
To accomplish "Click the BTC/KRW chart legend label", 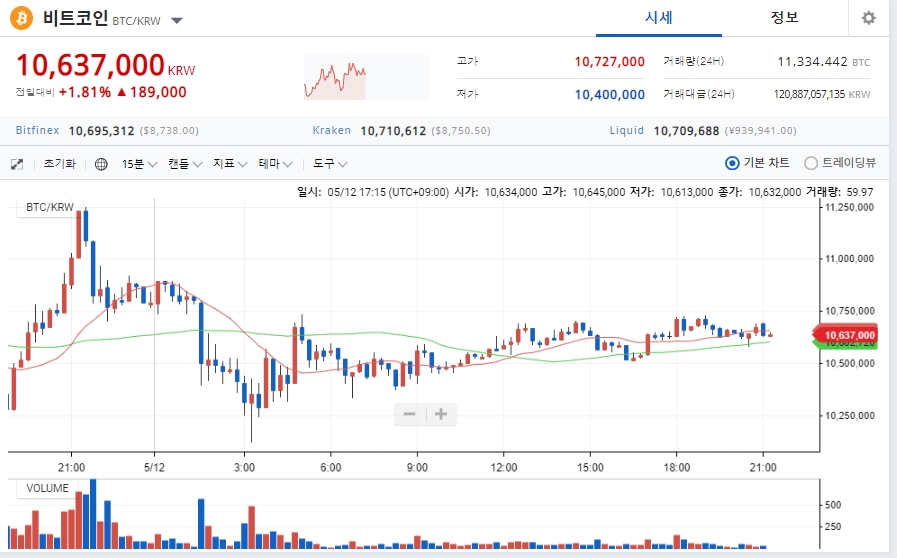I will pos(50,207).
